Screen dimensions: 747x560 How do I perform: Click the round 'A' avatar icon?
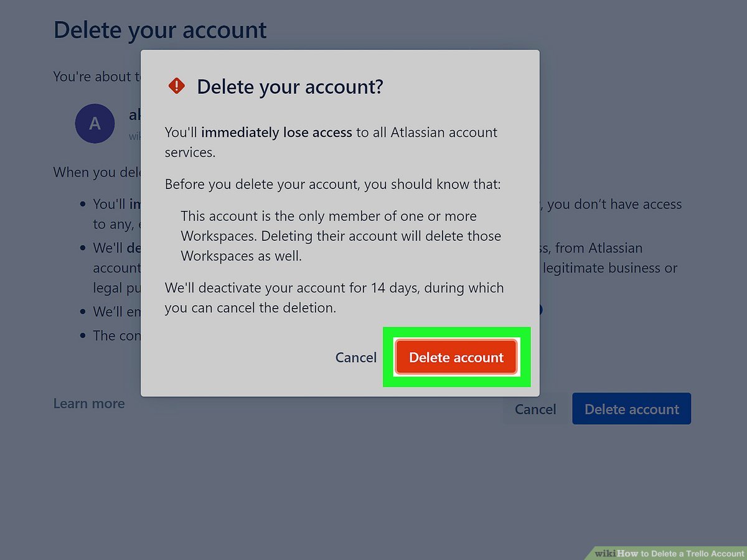click(x=95, y=123)
